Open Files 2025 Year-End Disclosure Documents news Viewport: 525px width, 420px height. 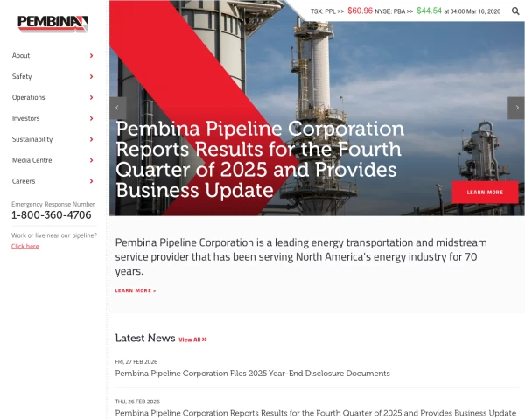tap(253, 374)
